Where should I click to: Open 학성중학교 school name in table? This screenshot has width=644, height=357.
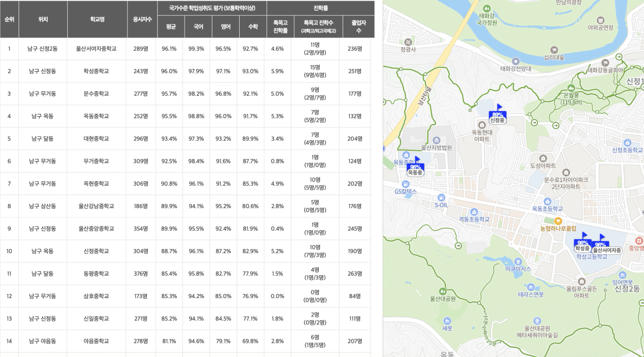(x=96, y=72)
